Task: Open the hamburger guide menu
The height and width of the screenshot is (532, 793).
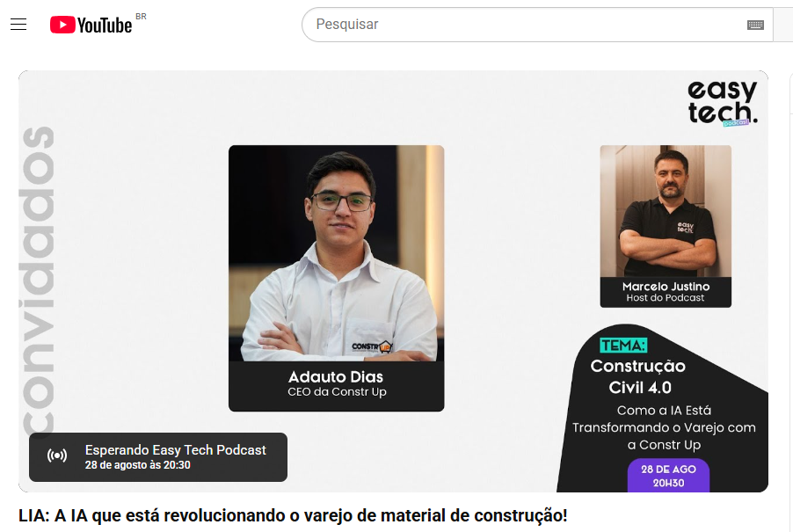Action: point(18,25)
